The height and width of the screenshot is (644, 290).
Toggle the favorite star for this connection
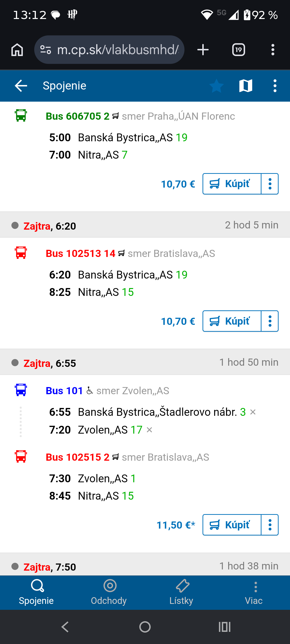coord(217,86)
